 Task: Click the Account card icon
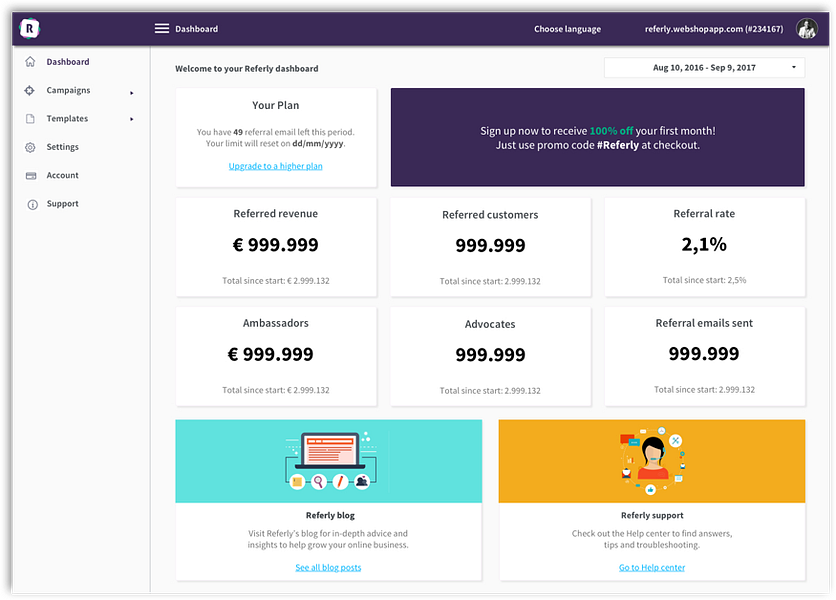pos(31,175)
